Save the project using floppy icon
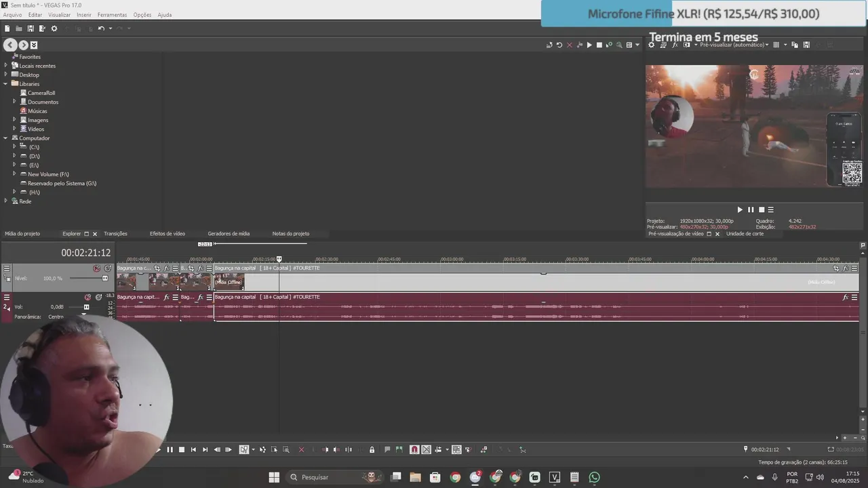868x488 pixels. click(31, 28)
